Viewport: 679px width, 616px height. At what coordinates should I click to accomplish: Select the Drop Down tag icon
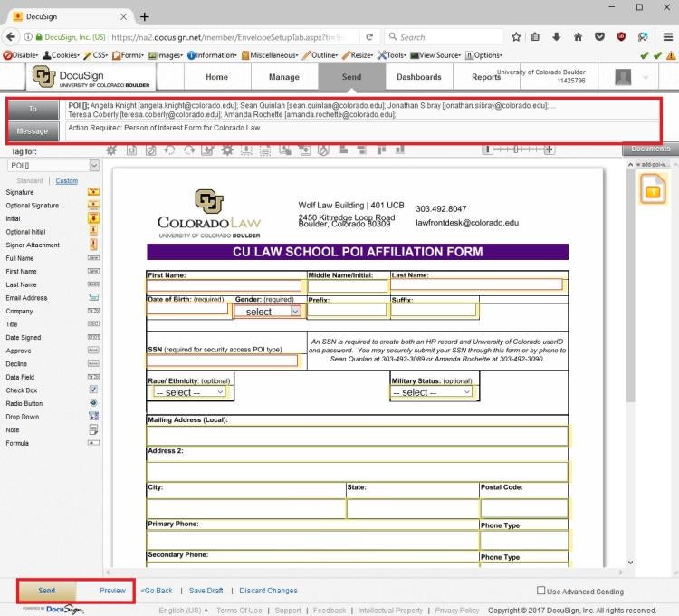(x=93, y=416)
